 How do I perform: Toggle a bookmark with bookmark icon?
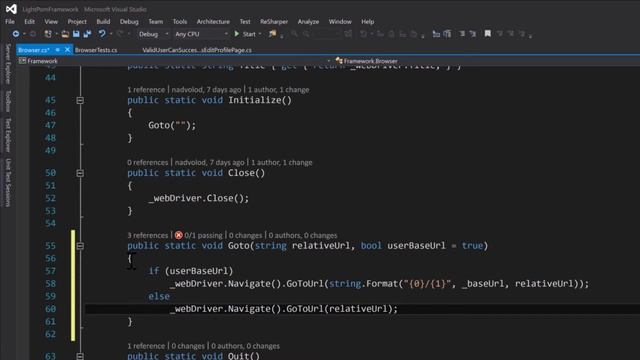[487, 34]
